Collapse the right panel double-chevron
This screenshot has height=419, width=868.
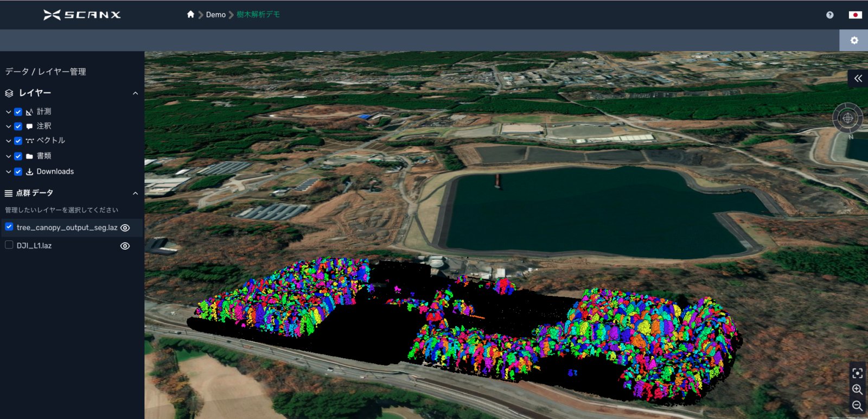[858, 79]
